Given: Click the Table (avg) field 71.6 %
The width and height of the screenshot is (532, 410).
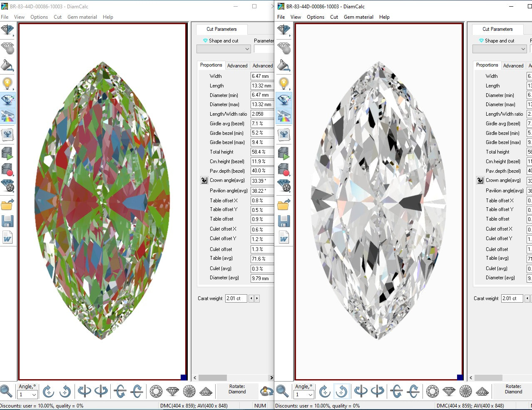Looking at the screenshot, I should [x=262, y=258].
